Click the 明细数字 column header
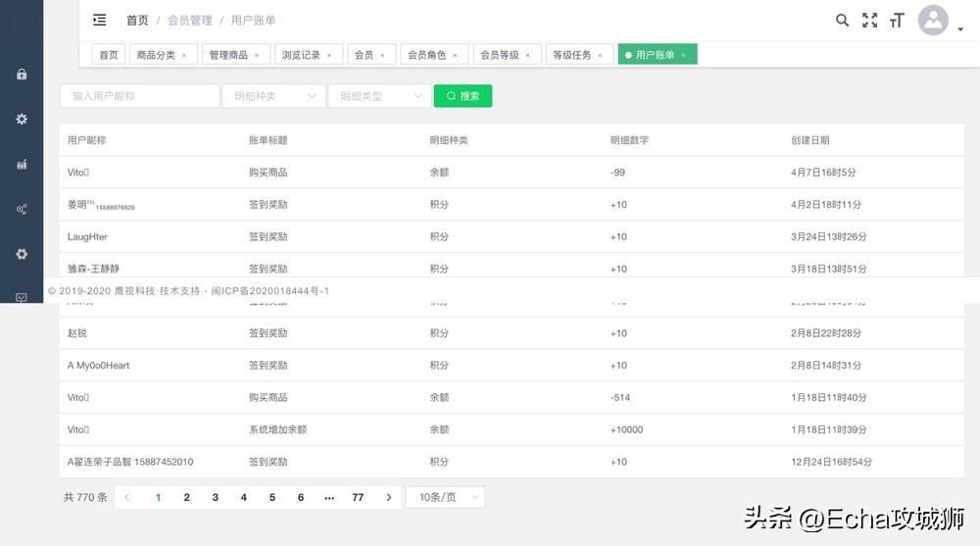Screen dimensions: 980x546 629,140
